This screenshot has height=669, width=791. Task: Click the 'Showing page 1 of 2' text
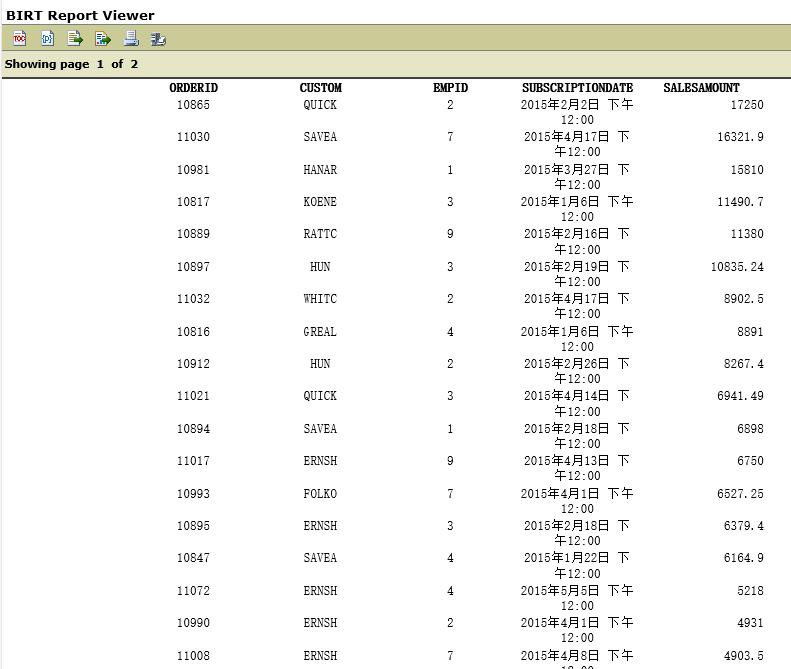pos(71,64)
